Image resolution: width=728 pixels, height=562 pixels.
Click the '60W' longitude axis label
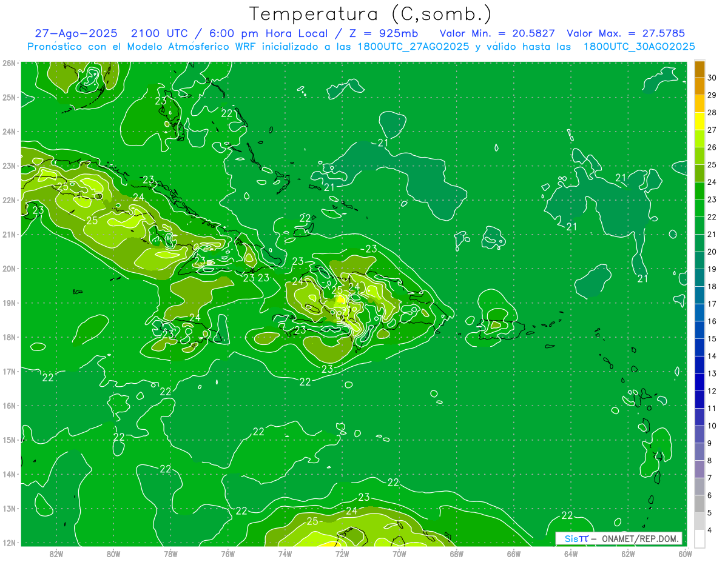pos(686,554)
